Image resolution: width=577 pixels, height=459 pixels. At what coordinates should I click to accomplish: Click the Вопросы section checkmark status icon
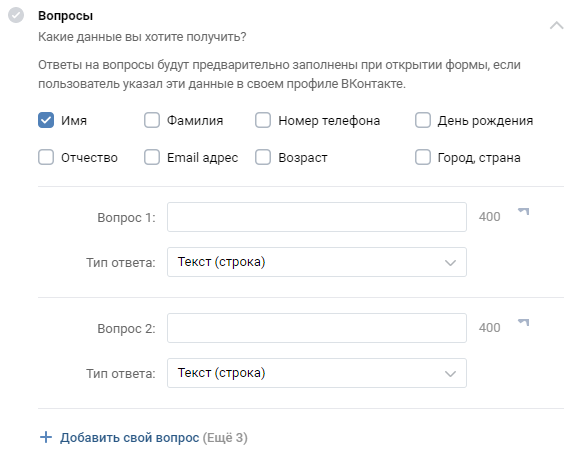coord(16,15)
